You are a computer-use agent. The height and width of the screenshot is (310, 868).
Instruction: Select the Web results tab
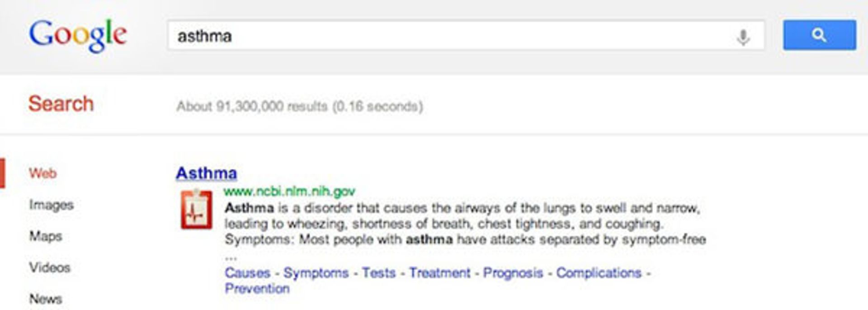click(42, 173)
